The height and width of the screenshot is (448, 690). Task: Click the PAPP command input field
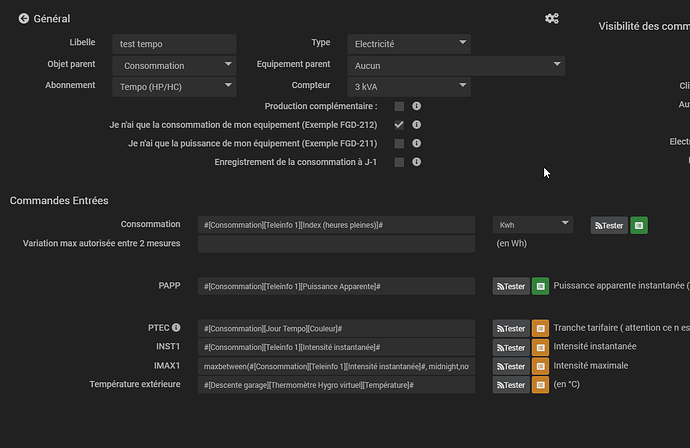pyautogui.click(x=337, y=286)
